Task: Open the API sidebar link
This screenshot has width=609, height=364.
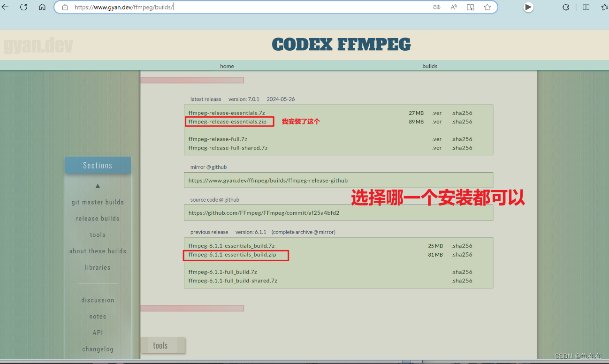Action: point(98,333)
